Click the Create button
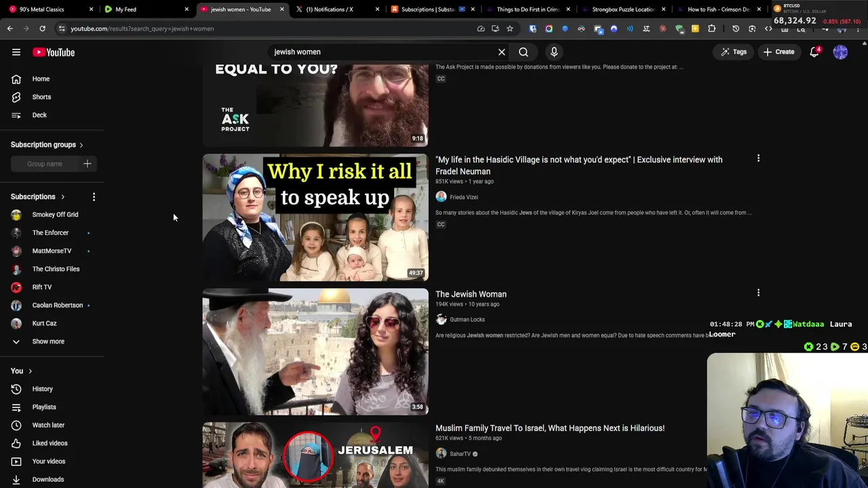This screenshot has width=868, height=488. (x=778, y=52)
